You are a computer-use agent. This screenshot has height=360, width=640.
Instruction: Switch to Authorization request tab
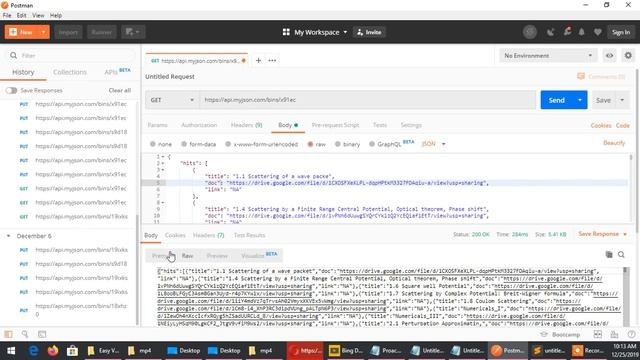coord(199,125)
